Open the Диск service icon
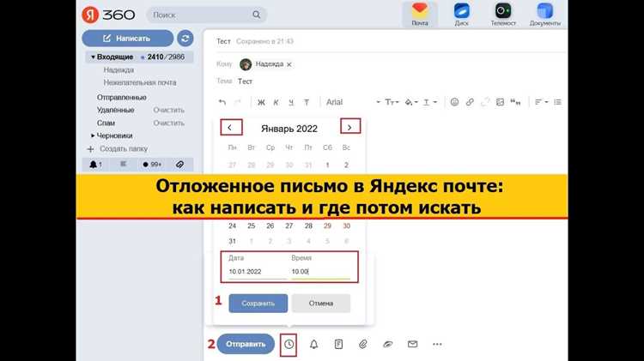Screen dimensions: 644x361 tap(462, 14)
